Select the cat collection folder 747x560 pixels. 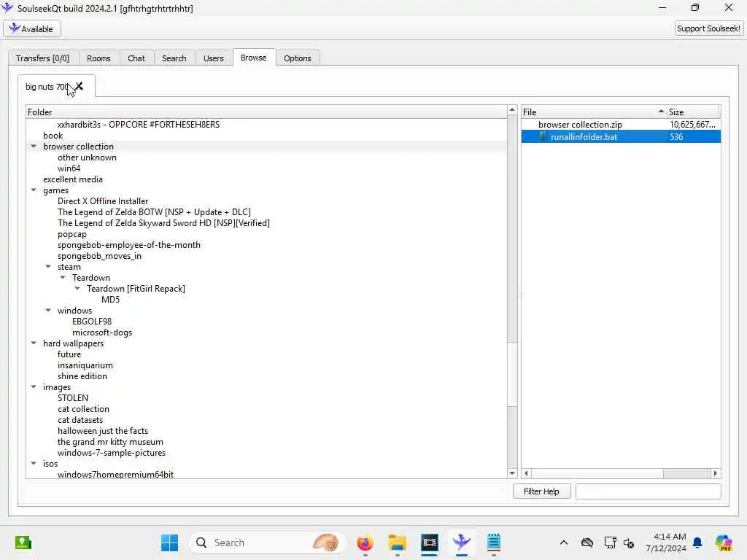(83, 409)
